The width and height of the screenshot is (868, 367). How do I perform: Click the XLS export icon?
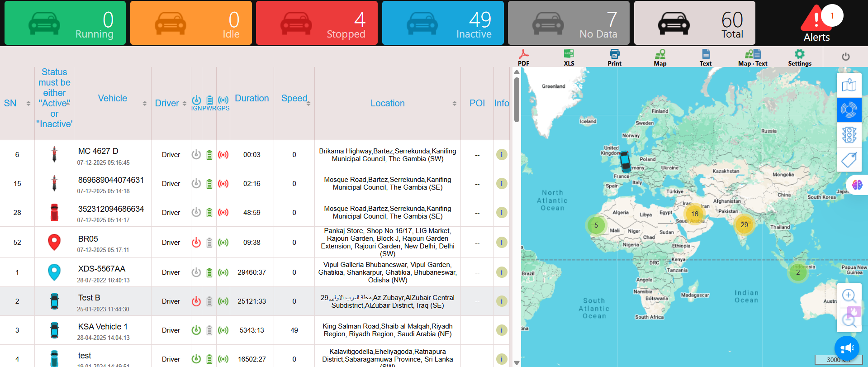[569, 57]
